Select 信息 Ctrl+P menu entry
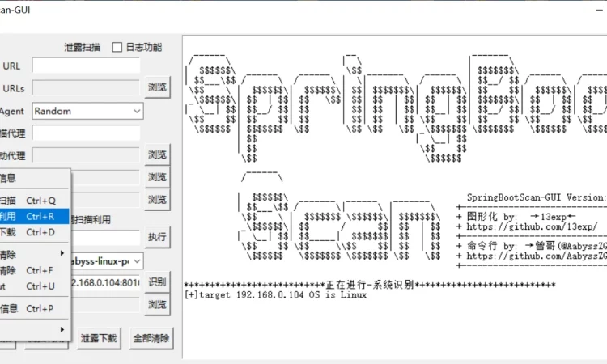Screen dimensions: 607x364 [34, 308]
